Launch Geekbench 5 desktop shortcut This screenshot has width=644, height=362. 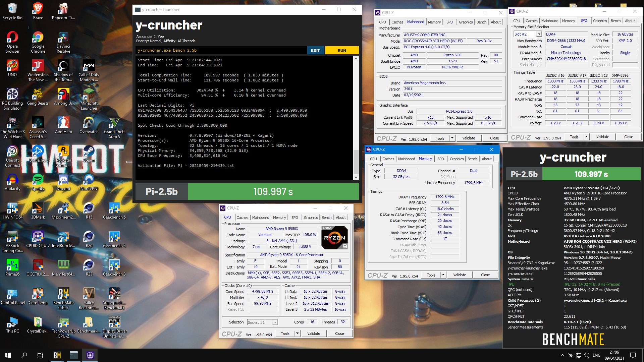click(114, 210)
